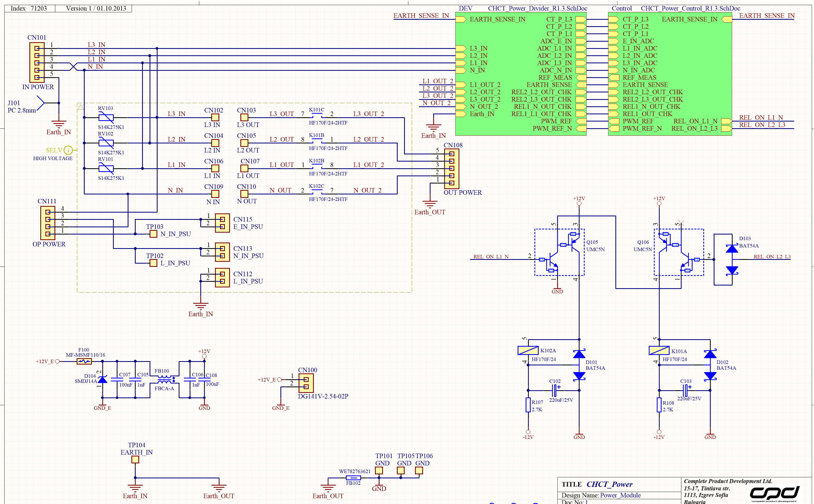Click the title 'CHCT_Power' in title block
Screen dimensions: 814x504
click(x=609, y=484)
